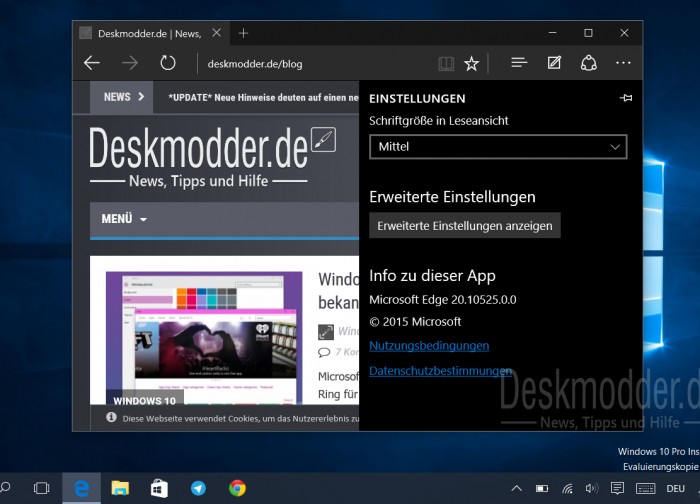Launch Telegram from the taskbar
The image size is (700, 504).
pos(198,488)
